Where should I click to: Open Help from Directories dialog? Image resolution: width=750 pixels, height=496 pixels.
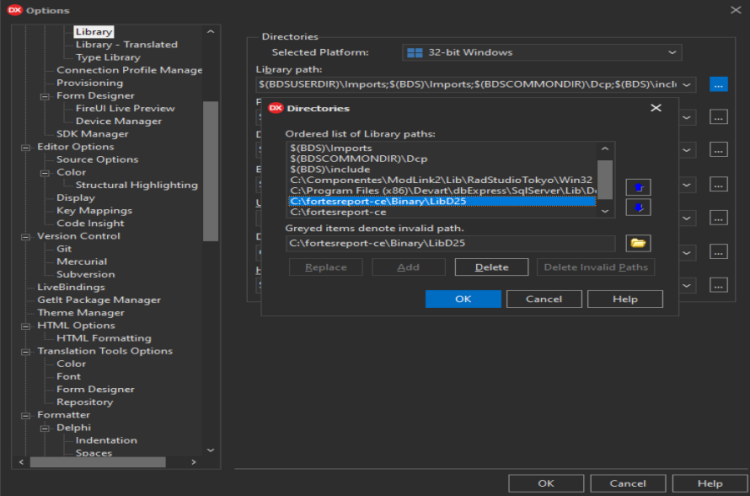point(625,299)
